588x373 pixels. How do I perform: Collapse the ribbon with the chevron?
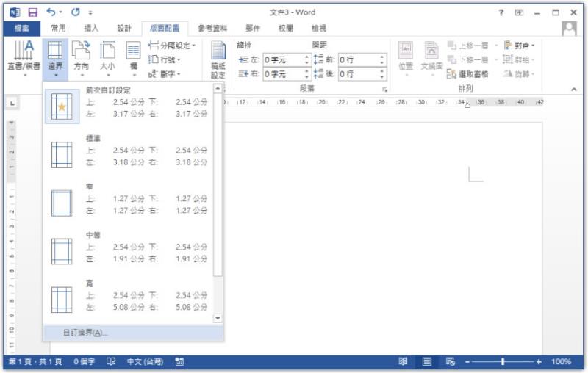point(574,89)
